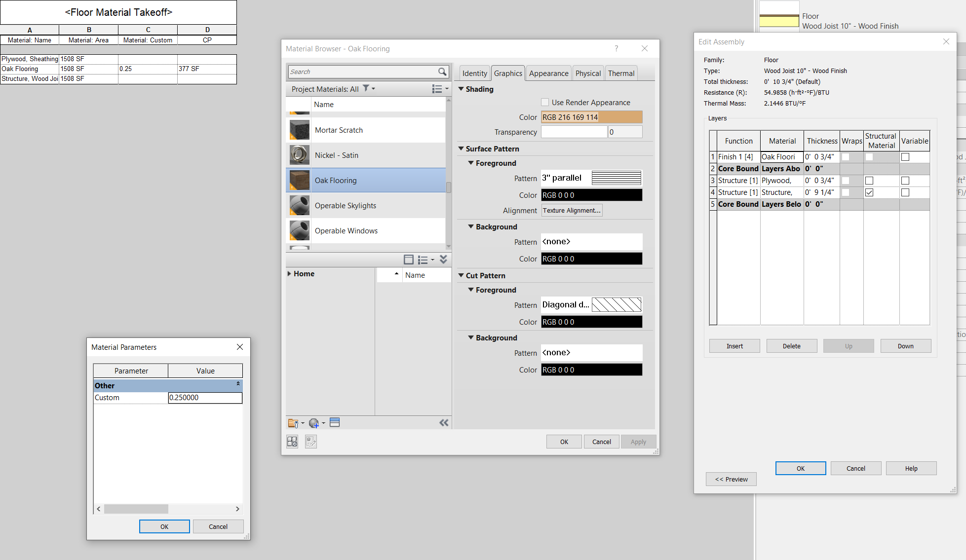Collapse library panel with double-chevron down icon
This screenshot has width=966, height=560.
click(443, 260)
